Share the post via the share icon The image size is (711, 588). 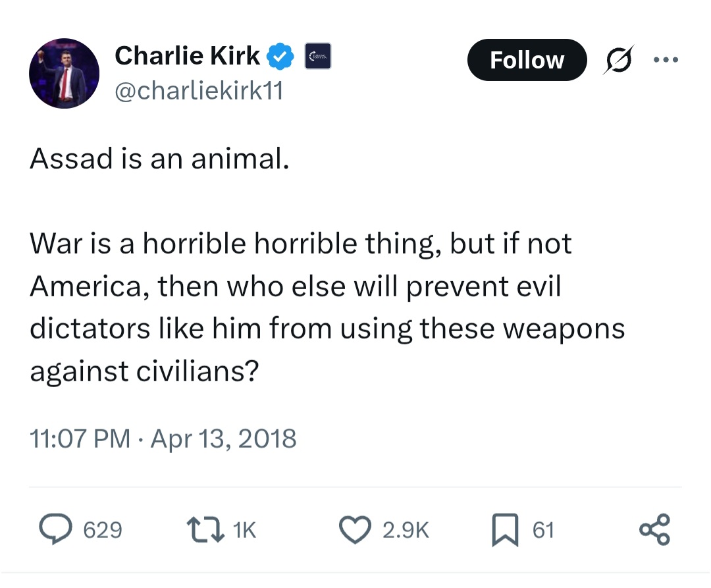[x=655, y=529]
